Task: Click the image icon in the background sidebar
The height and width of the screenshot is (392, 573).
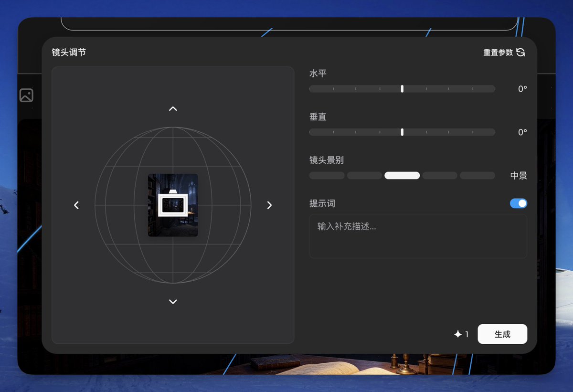Action: point(26,95)
